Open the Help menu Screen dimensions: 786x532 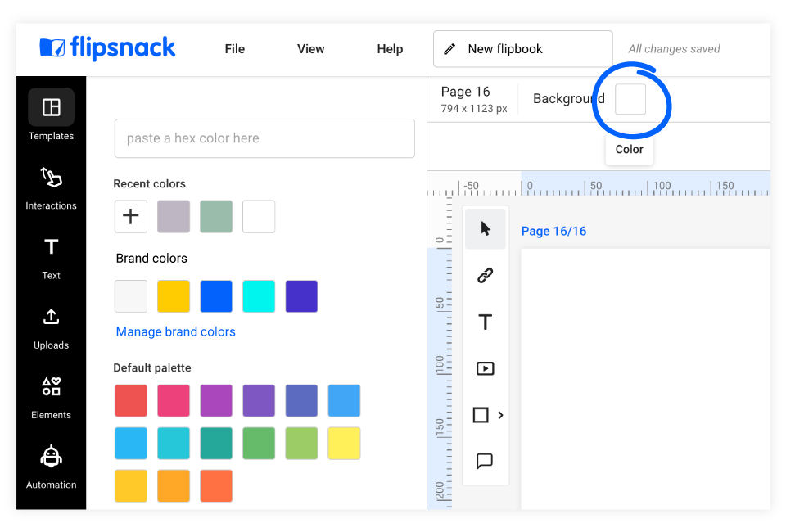(390, 49)
